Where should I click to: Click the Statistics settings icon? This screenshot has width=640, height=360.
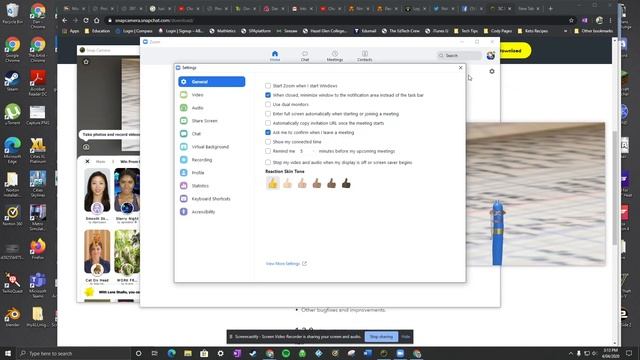tap(184, 186)
